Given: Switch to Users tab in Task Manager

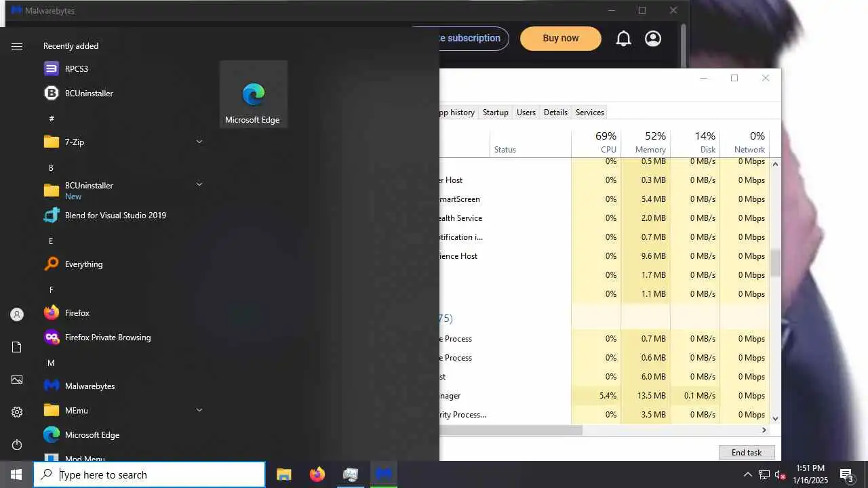Looking at the screenshot, I should (526, 113).
